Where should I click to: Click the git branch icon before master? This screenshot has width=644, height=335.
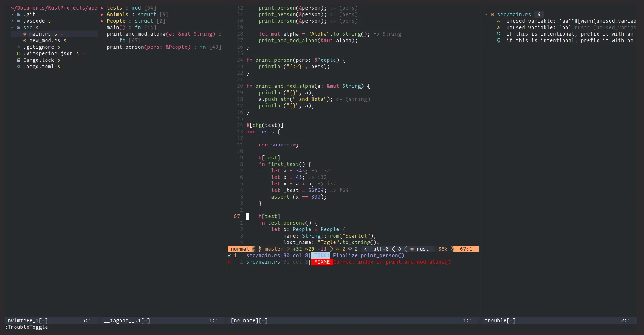(260, 249)
